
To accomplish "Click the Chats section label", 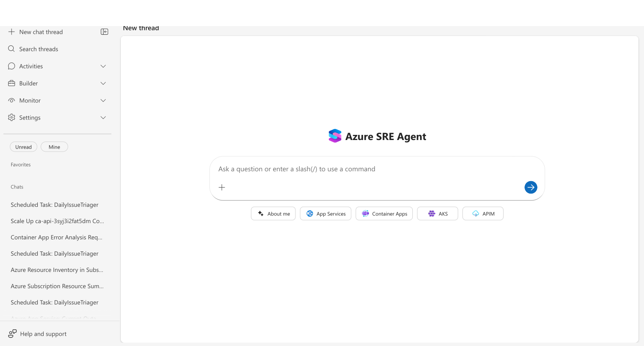I will [17, 187].
